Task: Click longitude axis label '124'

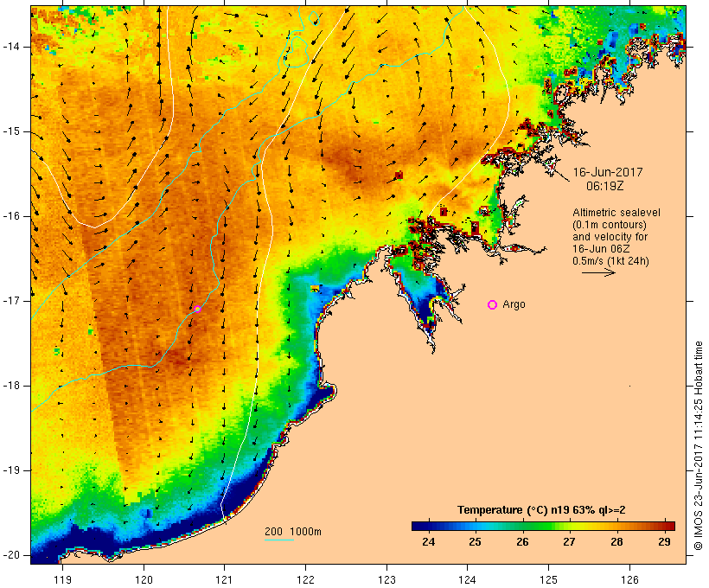Action: (x=467, y=579)
